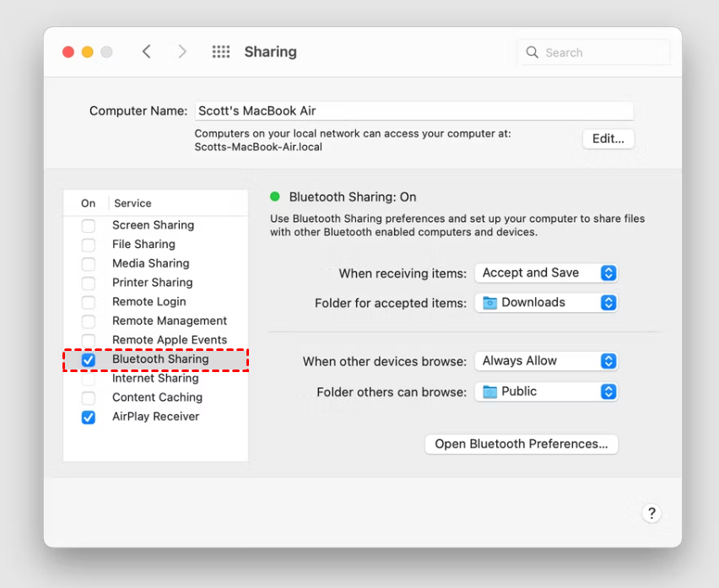Click the Computer Name text field
Viewport: 719px width, 588px height.
(x=414, y=111)
